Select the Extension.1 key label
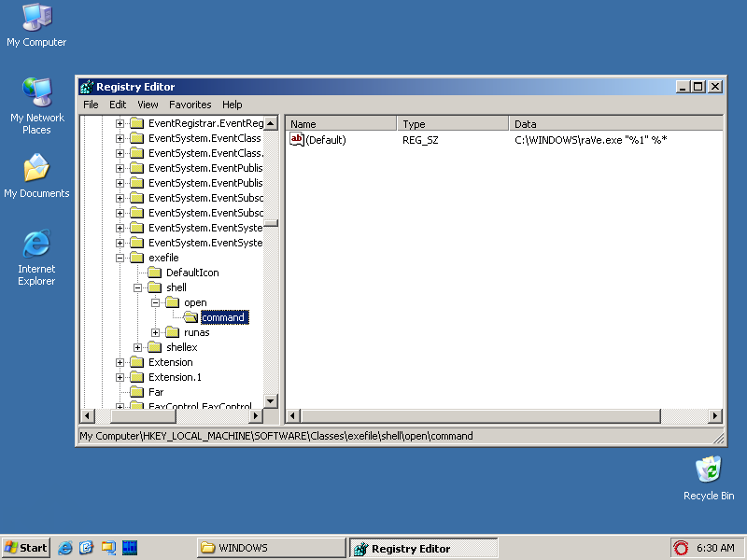 pos(175,377)
